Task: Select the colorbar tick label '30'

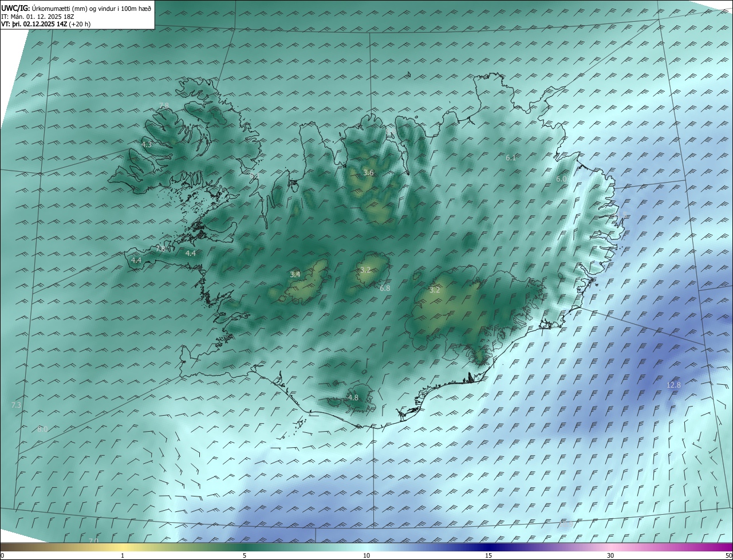Action: click(x=610, y=555)
